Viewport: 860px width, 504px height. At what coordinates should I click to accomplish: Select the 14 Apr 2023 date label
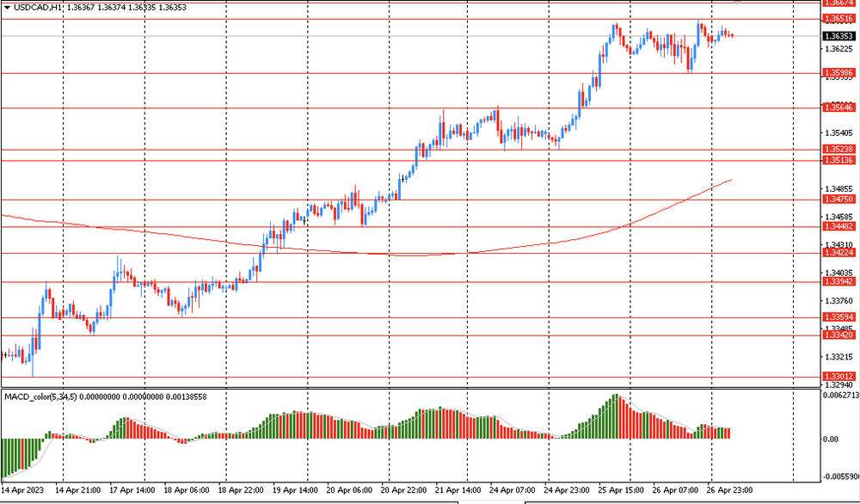point(23,490)
